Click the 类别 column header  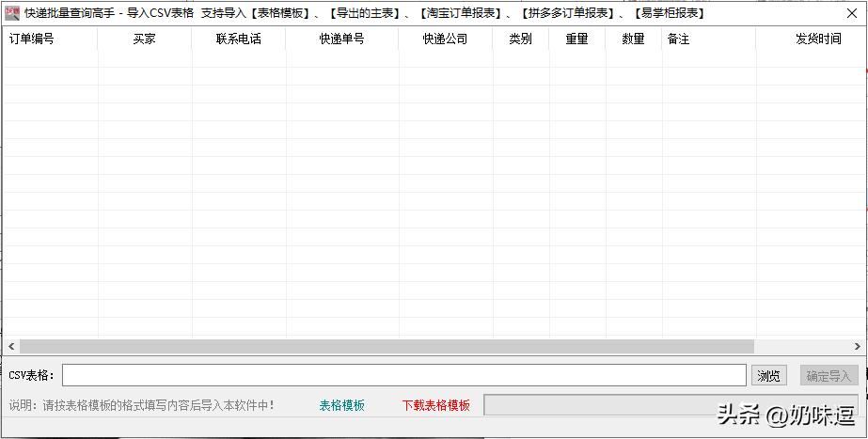click(521, 39)
